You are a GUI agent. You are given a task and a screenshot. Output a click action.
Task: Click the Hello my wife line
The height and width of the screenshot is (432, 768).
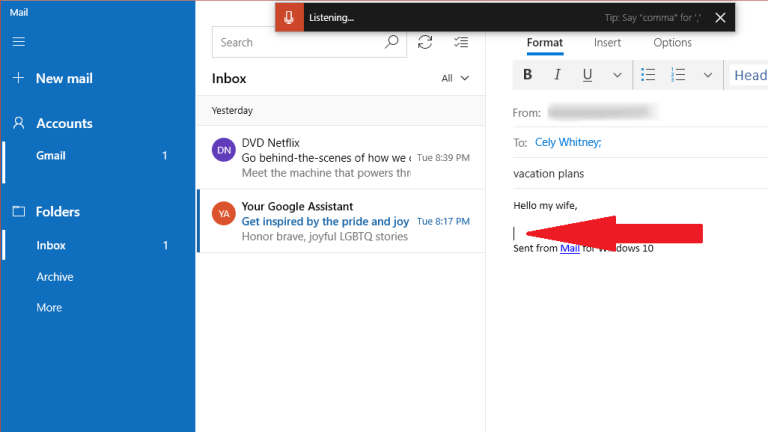(545, 206)
